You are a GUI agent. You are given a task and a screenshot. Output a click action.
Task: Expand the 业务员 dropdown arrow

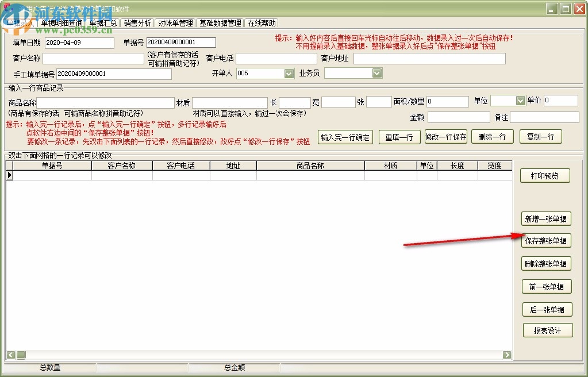377,73
